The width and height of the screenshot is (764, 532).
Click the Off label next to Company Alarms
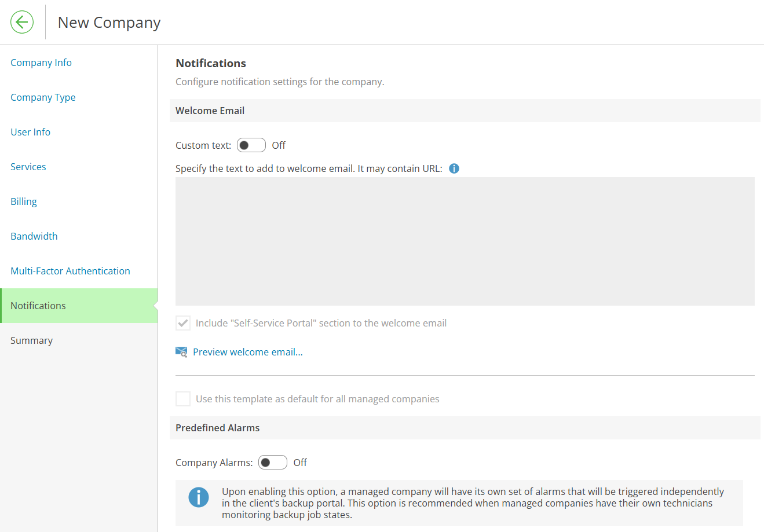pos(300,463)
